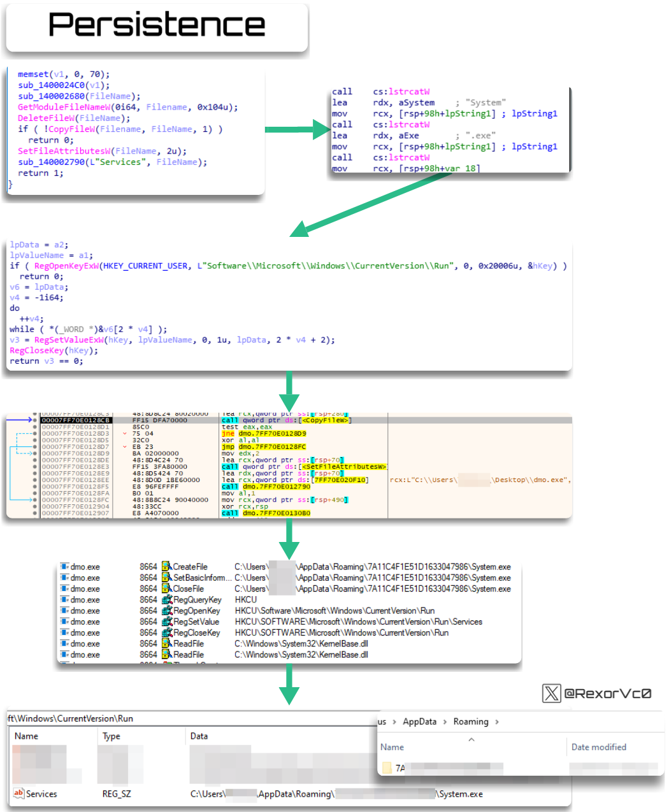The image size is (669, 812).
Task: Toggle breakpoint dot at address 00007FF70E0128E3
Action: click(35, 467)
